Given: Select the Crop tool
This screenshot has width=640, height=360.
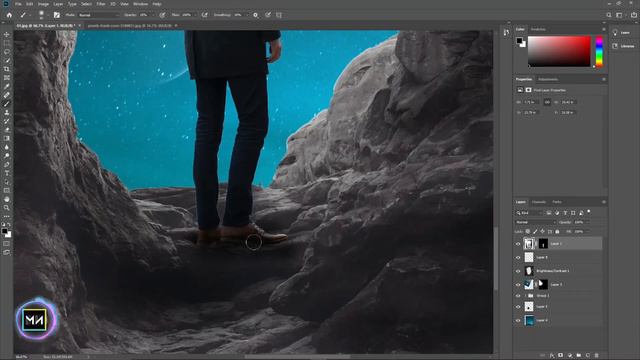Looking at the screenshot, I should [x=7, y=69].
